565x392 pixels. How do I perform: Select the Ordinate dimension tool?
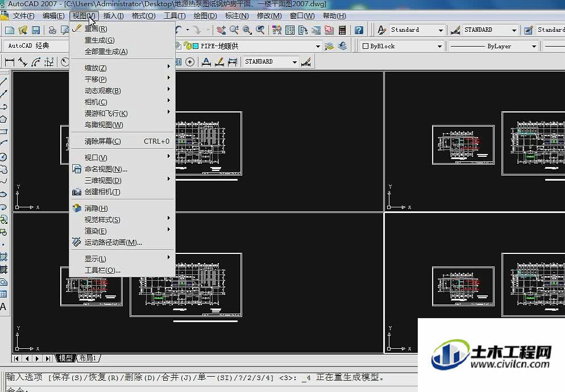pos(49,62)
